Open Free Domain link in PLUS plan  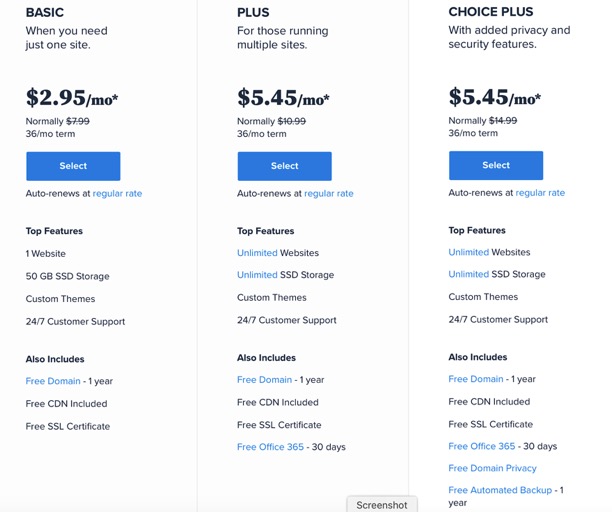click(264, 380)
